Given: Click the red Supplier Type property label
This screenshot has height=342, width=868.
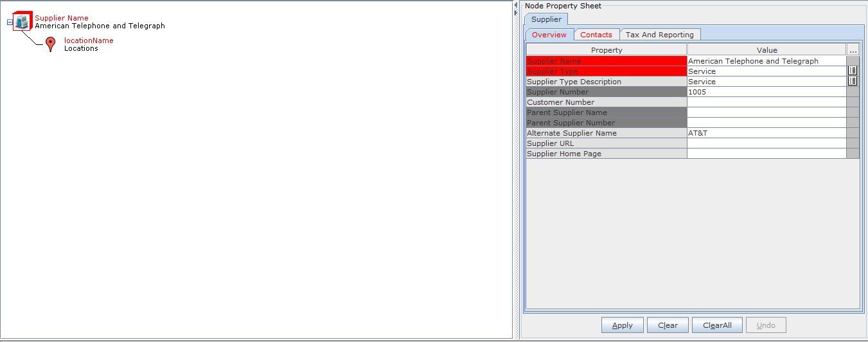Looking at the screenshot, I should click(607, 71).
